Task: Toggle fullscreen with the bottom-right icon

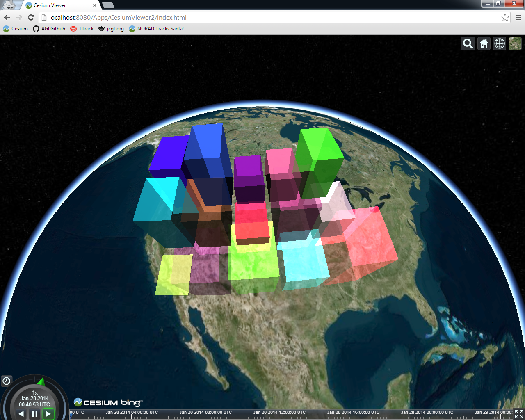Action: coord(519,414)
